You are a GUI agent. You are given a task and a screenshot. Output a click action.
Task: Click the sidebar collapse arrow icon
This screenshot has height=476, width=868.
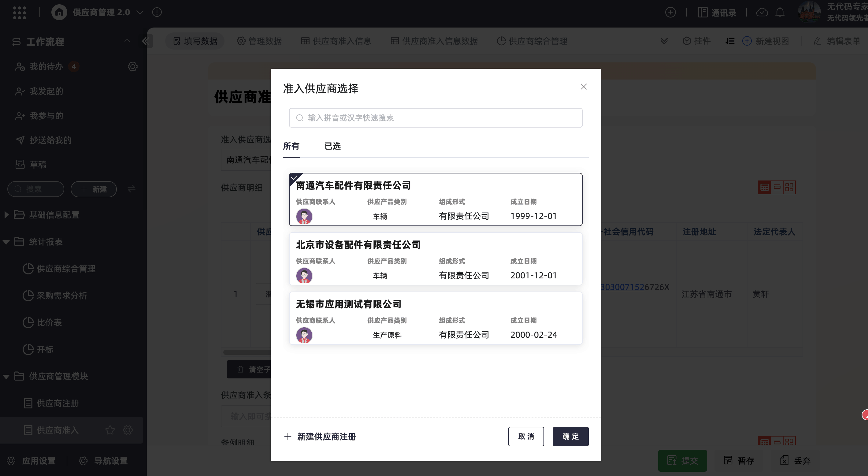pyautogui.click(x=145, y=41)
